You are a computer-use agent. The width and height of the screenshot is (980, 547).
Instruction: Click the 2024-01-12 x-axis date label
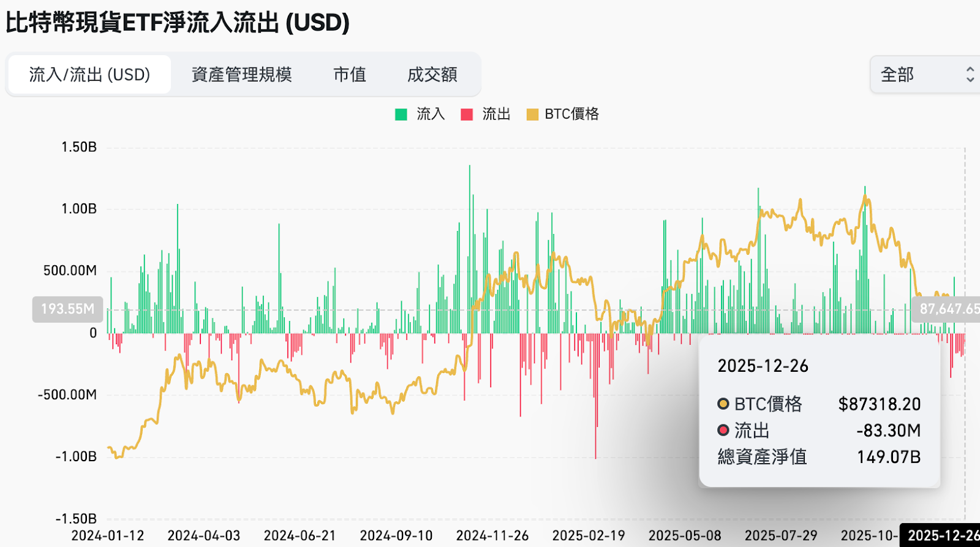pos(108,536)
